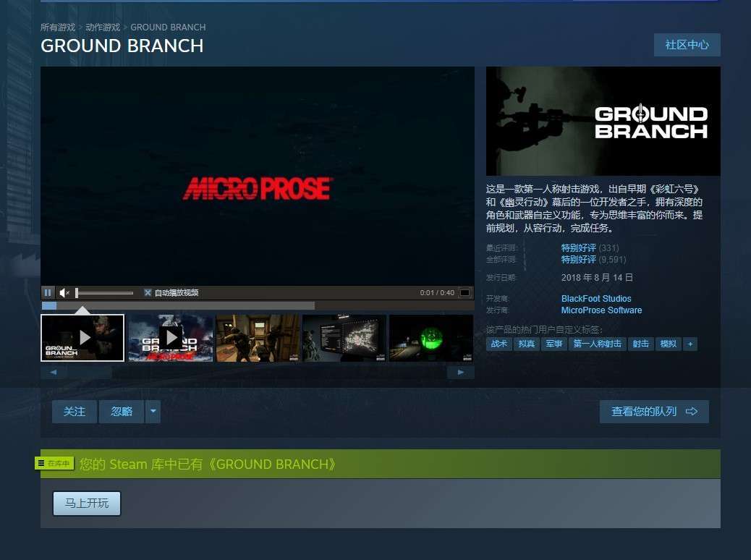This screenshot has height=560, width=751.
Task: Click the video progress seek bar
Action: (x=258, y=305)
